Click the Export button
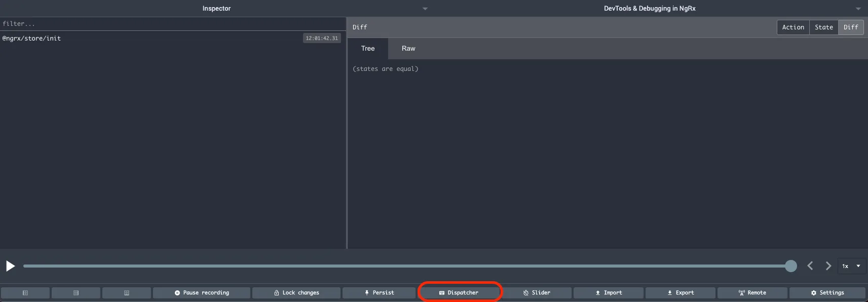This screenshot has height=302, width=868. [x=681, y=293]
